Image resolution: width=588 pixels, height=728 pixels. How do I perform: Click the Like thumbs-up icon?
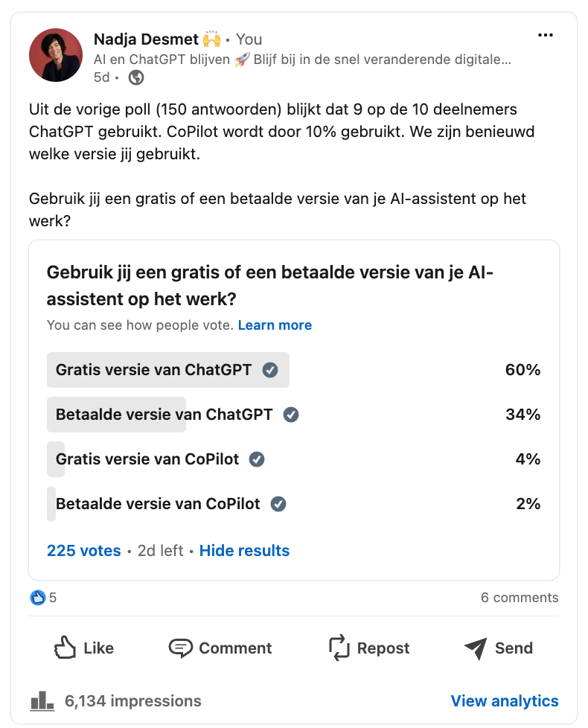[x=65, y=647]
